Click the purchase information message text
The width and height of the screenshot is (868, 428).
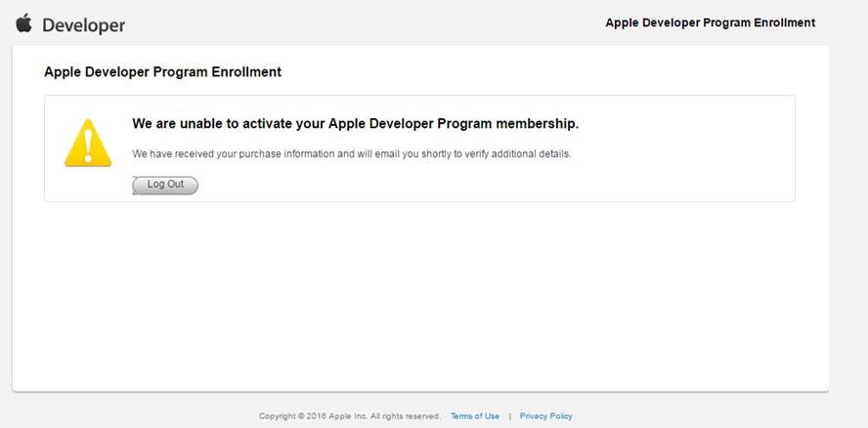(351, 154)
